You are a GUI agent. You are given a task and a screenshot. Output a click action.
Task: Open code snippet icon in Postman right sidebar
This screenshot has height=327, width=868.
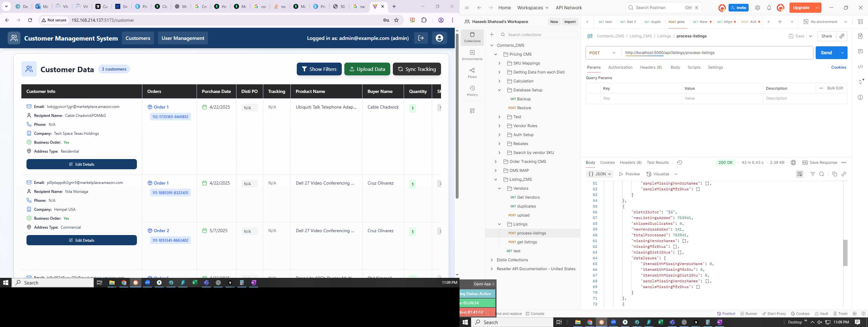(x=860, y=67)
